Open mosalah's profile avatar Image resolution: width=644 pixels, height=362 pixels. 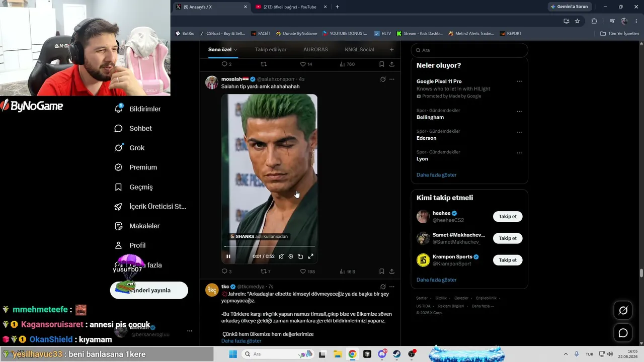click(x=212, y=82)
